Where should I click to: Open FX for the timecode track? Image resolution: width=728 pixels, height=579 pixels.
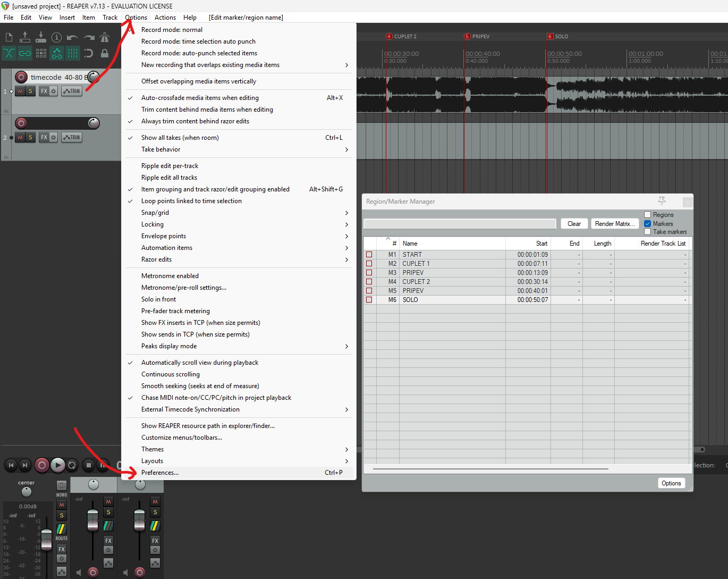point(44,91)
